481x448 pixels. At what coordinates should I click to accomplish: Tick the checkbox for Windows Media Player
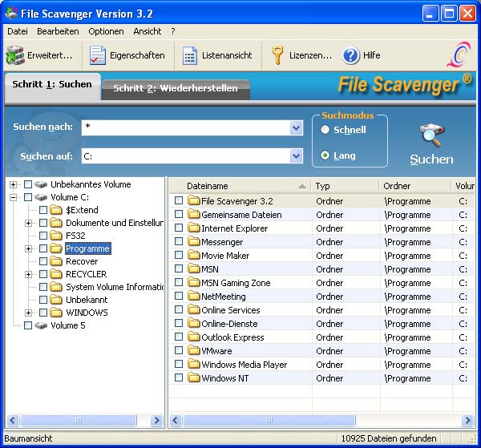[x=179, y=364]
